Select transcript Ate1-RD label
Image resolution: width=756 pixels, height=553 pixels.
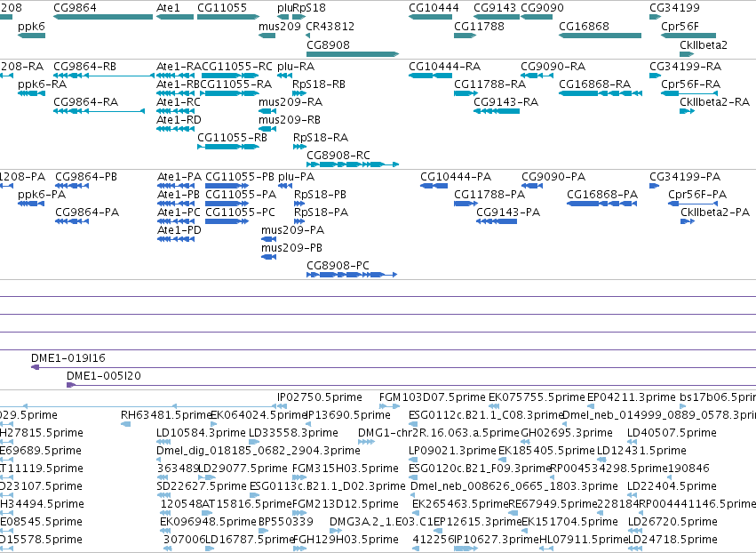tap(179, 120)
